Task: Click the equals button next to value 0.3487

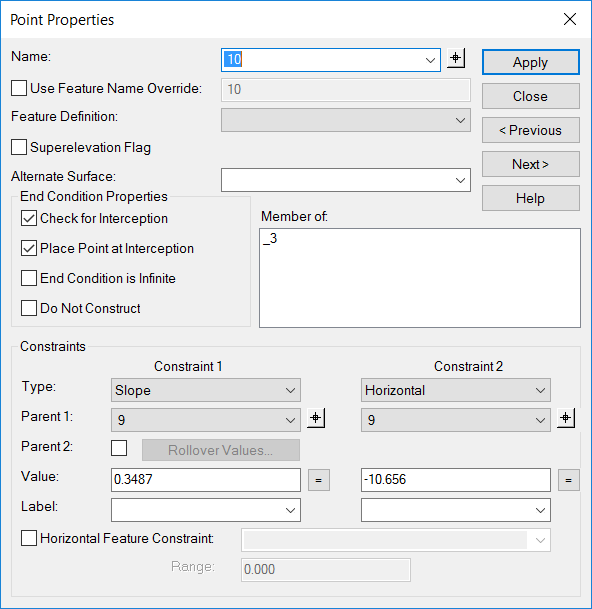Action: click(319, 480)
